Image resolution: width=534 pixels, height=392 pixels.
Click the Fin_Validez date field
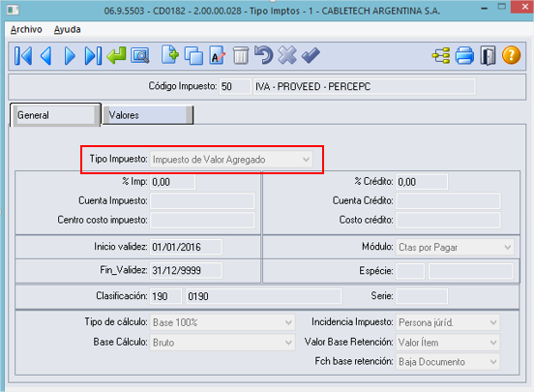[186, 271]
